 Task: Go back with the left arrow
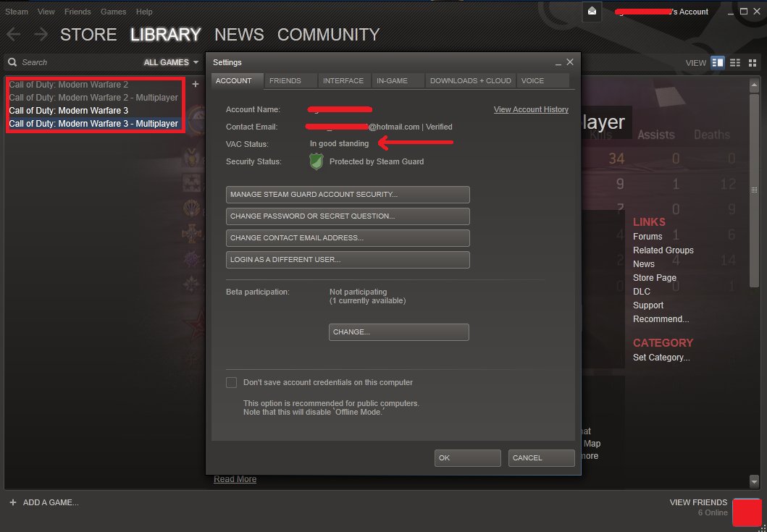tap(14, 34)
